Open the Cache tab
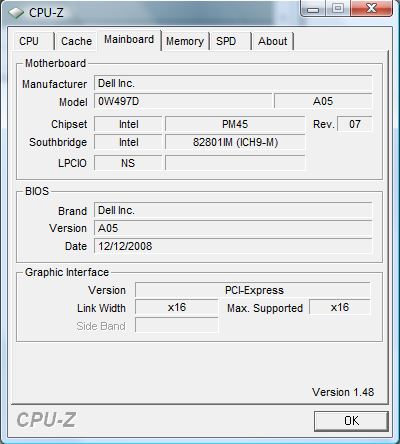 coord(76,41)
